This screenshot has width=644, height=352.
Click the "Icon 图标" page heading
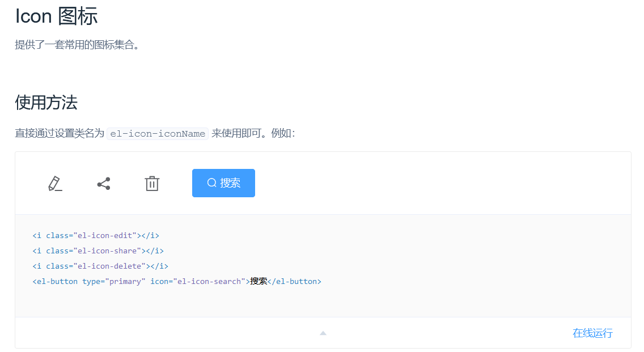(x=56, y=16)
